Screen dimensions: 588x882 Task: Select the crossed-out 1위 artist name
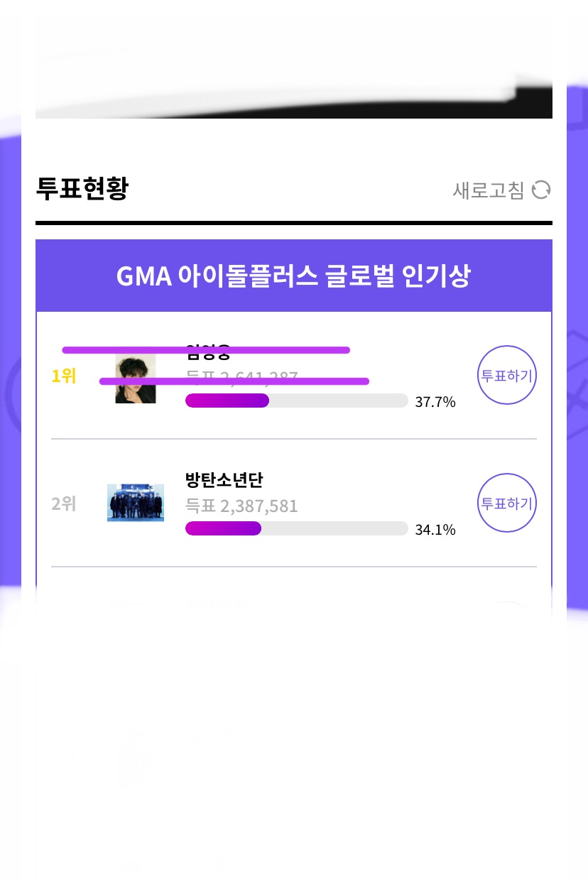(x=207, y=350)
